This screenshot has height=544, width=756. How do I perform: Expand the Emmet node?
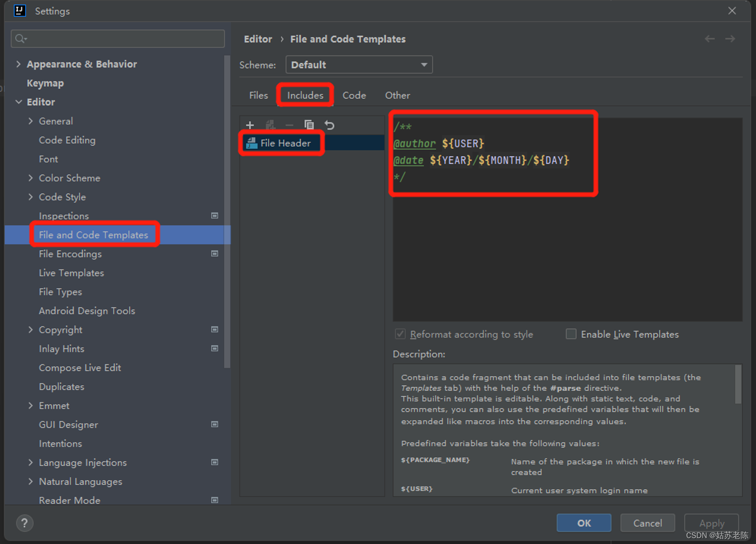31,405
